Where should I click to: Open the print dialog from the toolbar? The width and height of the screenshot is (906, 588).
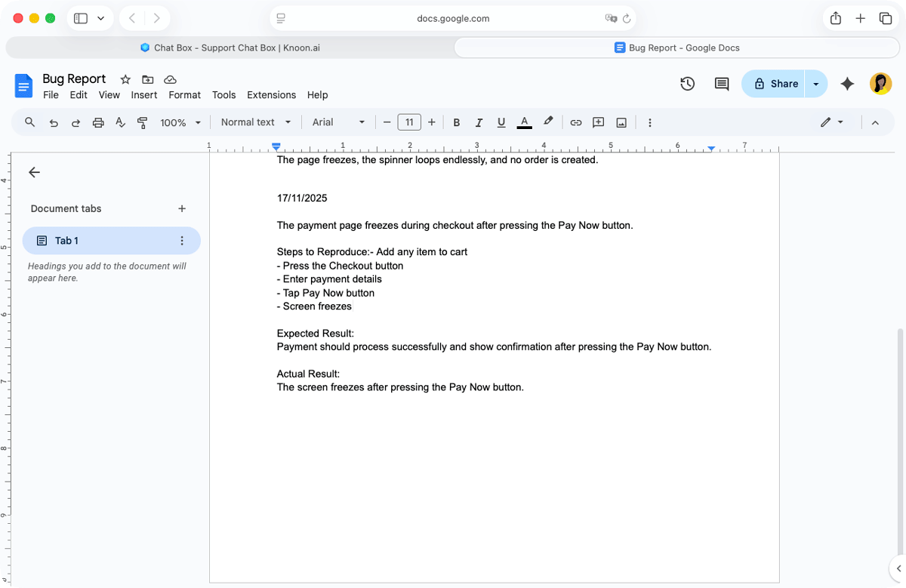98,122
